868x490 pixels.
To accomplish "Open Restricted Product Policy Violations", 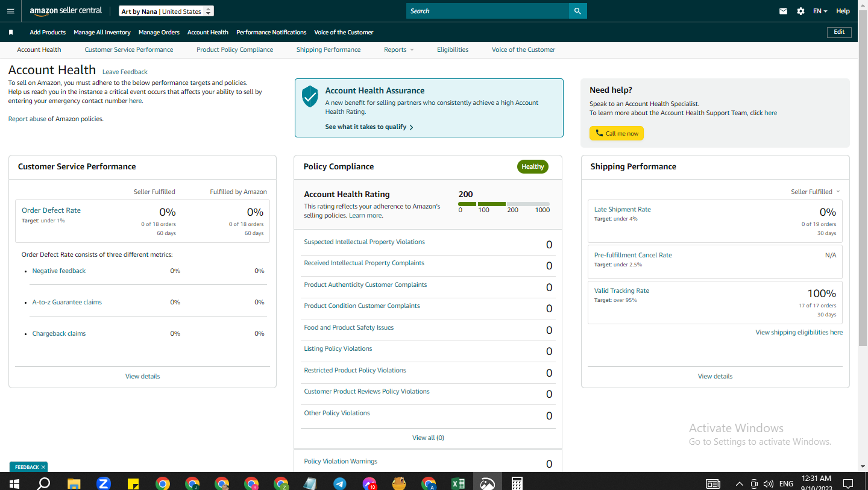I will point(355,371).
